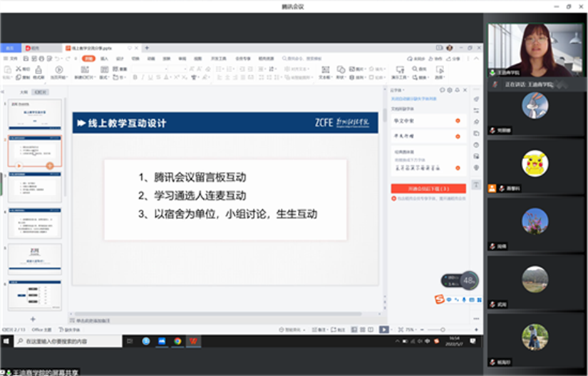Click the Redo arrow icon

click(68, 59)
